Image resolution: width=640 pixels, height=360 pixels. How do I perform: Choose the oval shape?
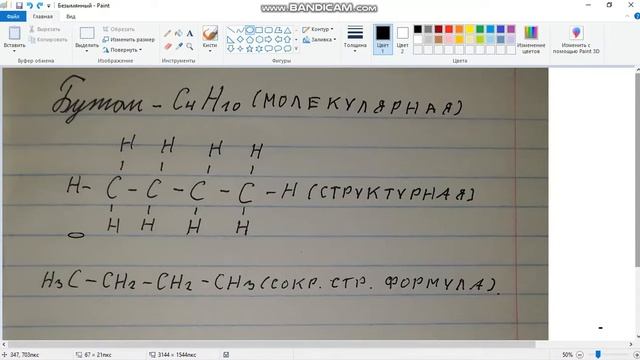(249, 30)
